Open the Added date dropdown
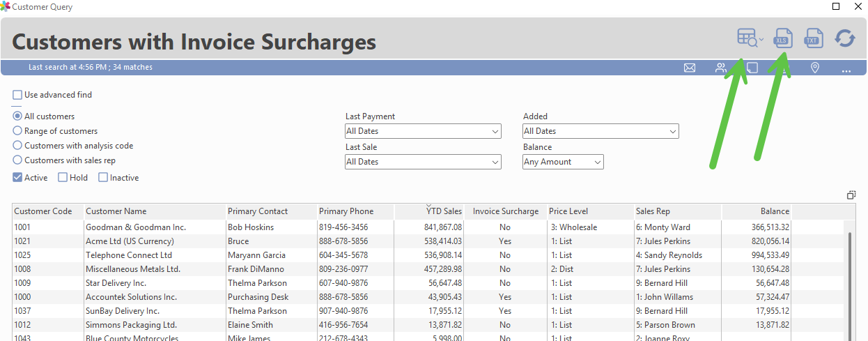Image resolution: width=868 pixels, height=341 pixels. click(600, 131)
